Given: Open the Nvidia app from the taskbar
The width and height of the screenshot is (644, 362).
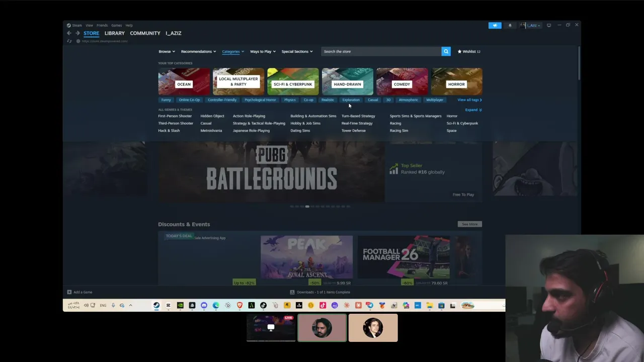Looking at the screenshot, I should pos(180,305).
